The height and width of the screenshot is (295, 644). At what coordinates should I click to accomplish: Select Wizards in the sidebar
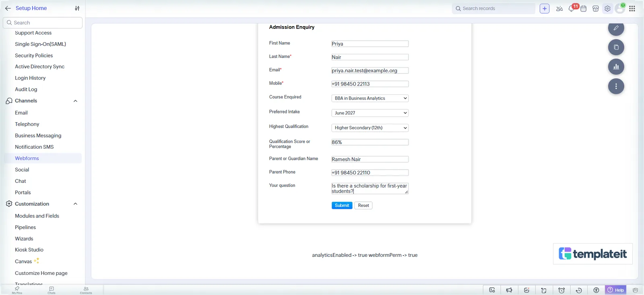pos(24,239)
